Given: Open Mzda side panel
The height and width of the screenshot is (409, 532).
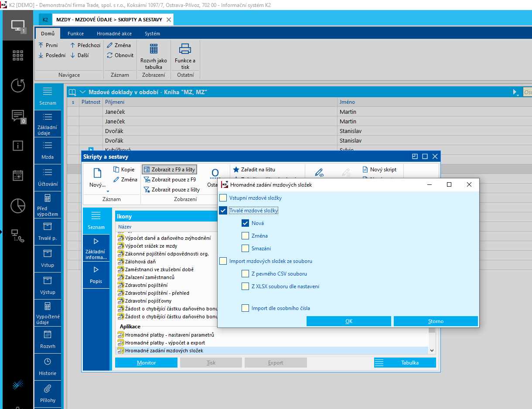Looking at the screenshot, I should (48, 150).
